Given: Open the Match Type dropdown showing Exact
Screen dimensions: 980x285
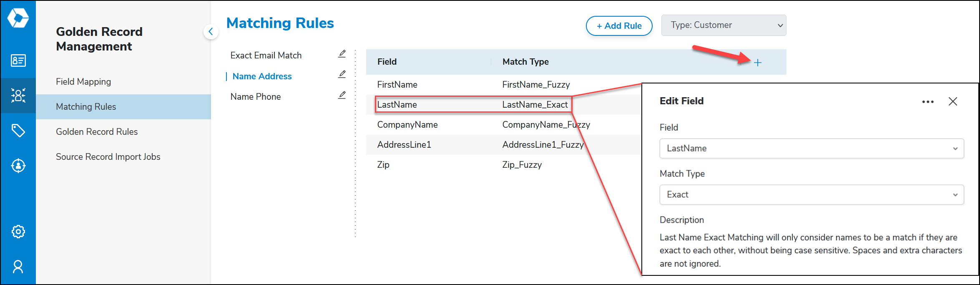Looking at the screenshot, I should point(812,194).
